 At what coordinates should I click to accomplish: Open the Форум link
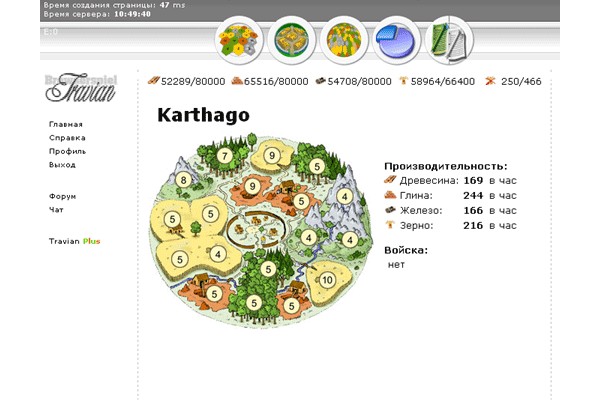62,196
